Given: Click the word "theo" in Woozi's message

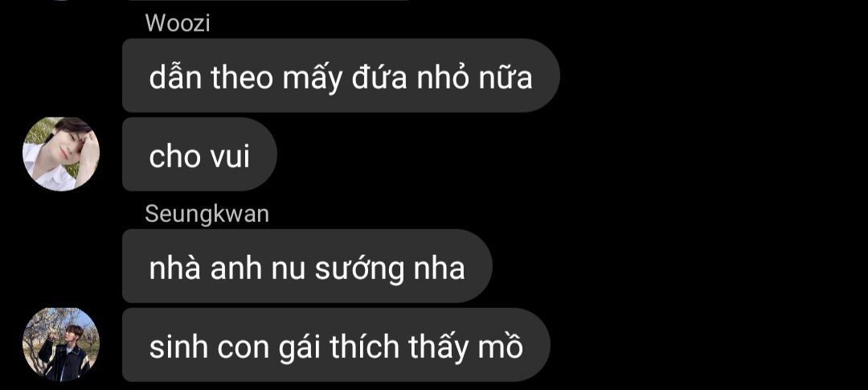Looking at the screenshot, I should tap(243, 77).
